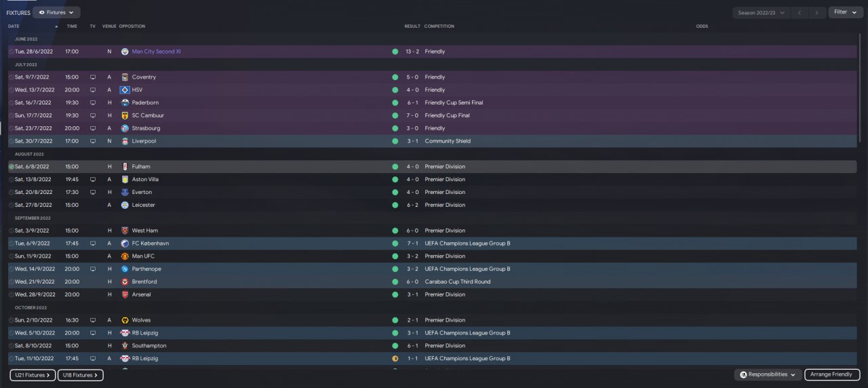The height and width of the screenshot is (388, 868).
Task: Toggle the select circle beside Sat, 13/8/2022
Action: (12, 180)
